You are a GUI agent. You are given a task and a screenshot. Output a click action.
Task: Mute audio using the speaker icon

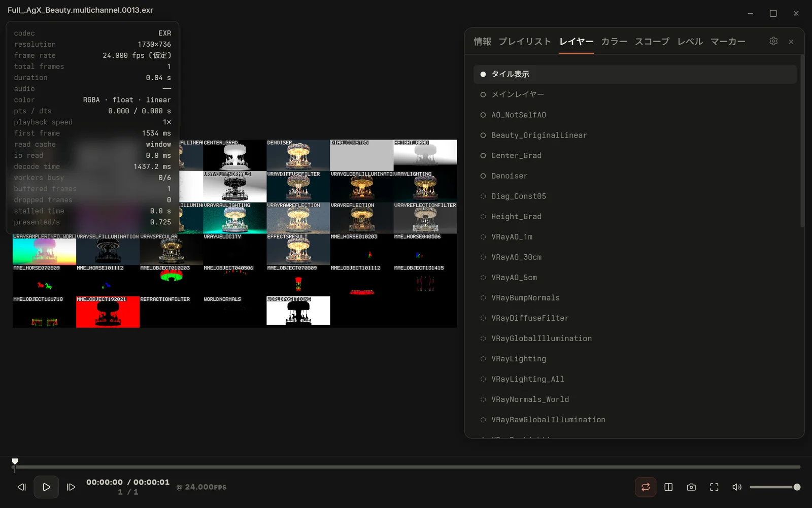coord(737,487)
